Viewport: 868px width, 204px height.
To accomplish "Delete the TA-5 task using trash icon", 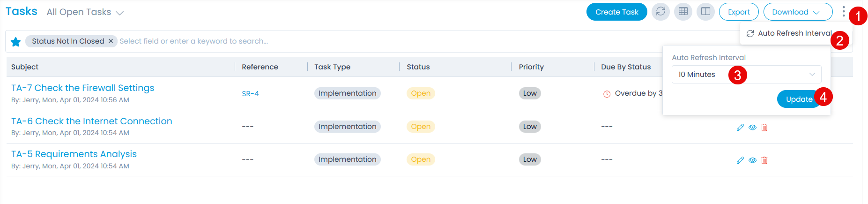I will click(764, 160).
